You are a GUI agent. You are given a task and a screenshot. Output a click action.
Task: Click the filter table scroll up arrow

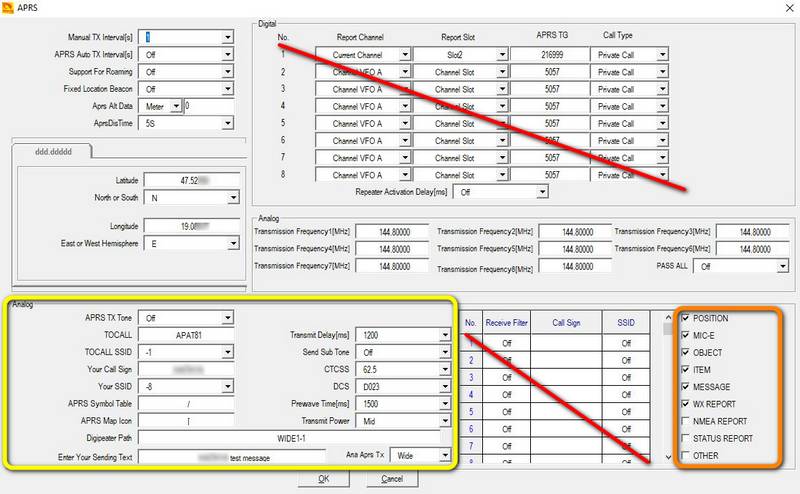tap(668, 317)
